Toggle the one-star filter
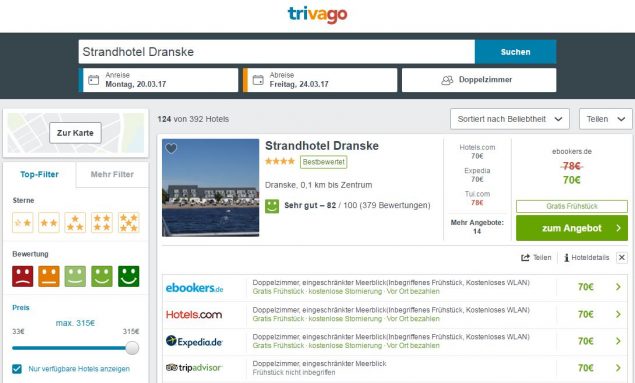This screenshot has width=635, height=383. coord(23,223)
